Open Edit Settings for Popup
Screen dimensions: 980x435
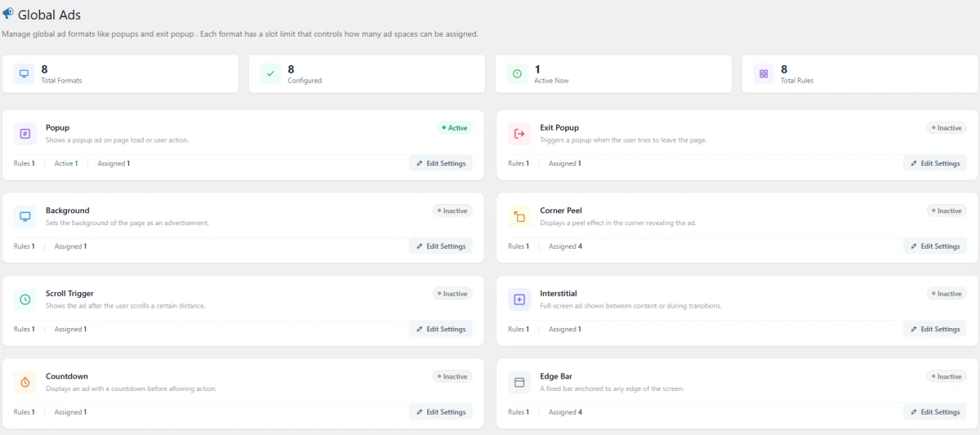click(x=441, y=163)
